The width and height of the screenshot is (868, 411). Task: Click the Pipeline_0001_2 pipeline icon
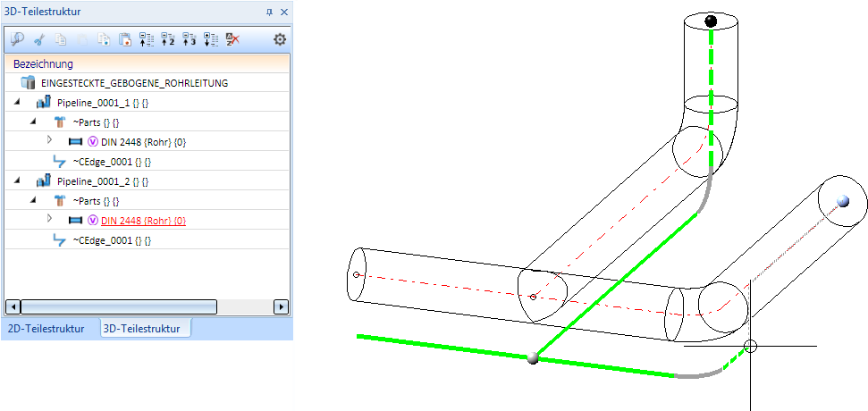(43, 180)
